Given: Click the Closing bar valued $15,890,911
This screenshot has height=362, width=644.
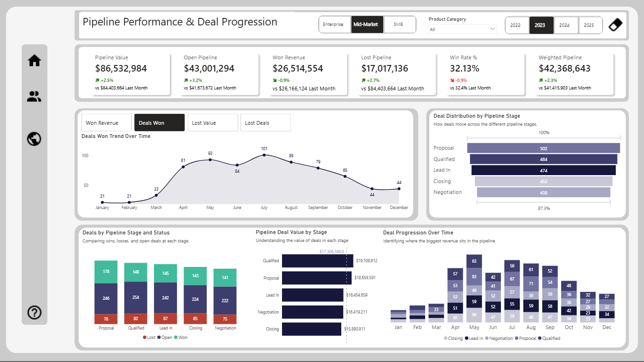Looking at the screenshot, I should (312, 329).
